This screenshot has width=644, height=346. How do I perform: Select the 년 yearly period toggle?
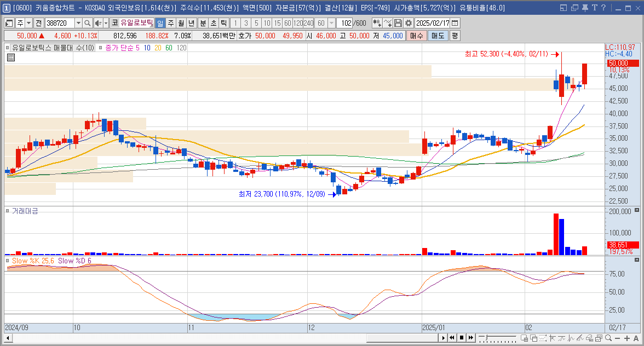tap(192, 24)
